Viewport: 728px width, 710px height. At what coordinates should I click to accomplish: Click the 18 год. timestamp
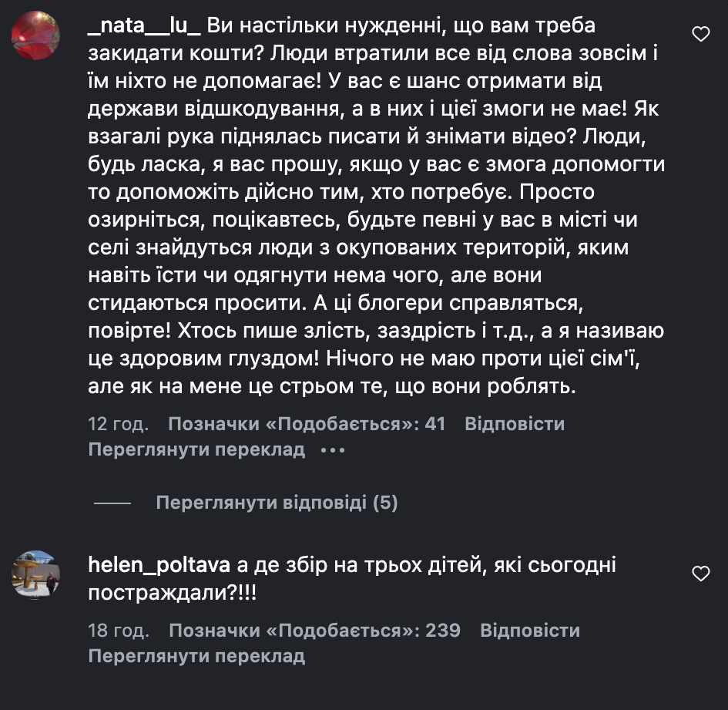(119, 631)
